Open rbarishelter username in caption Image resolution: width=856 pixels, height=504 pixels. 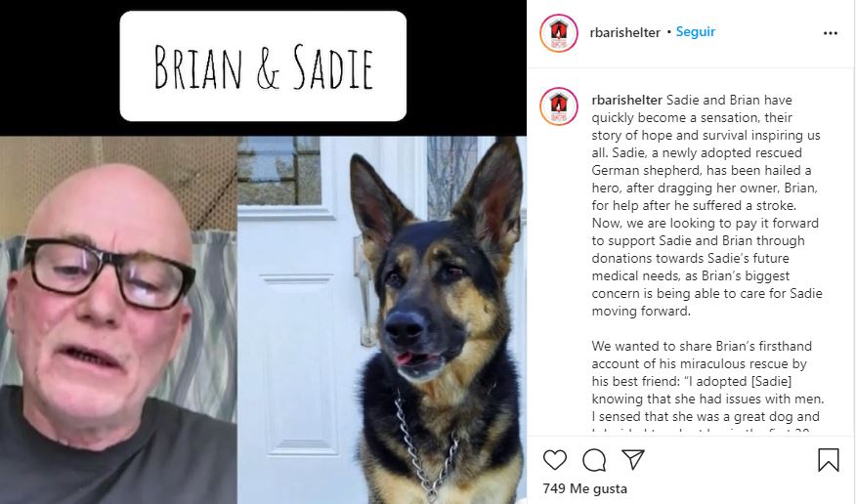627,100
